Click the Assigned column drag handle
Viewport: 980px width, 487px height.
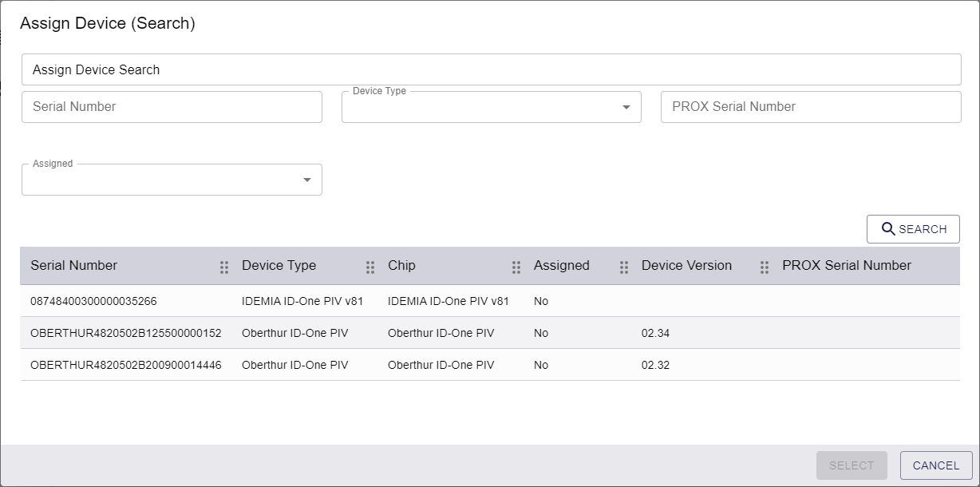coord(624,267)
